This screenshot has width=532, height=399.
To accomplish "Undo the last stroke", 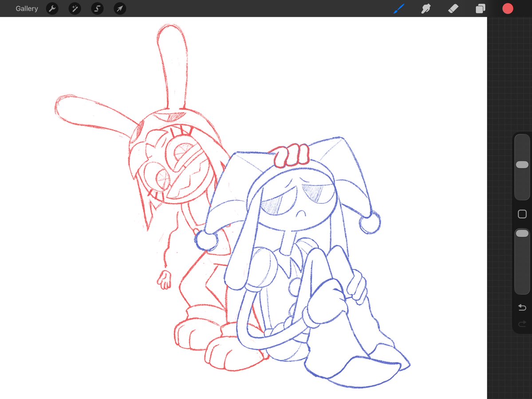I will coord(522,308).
